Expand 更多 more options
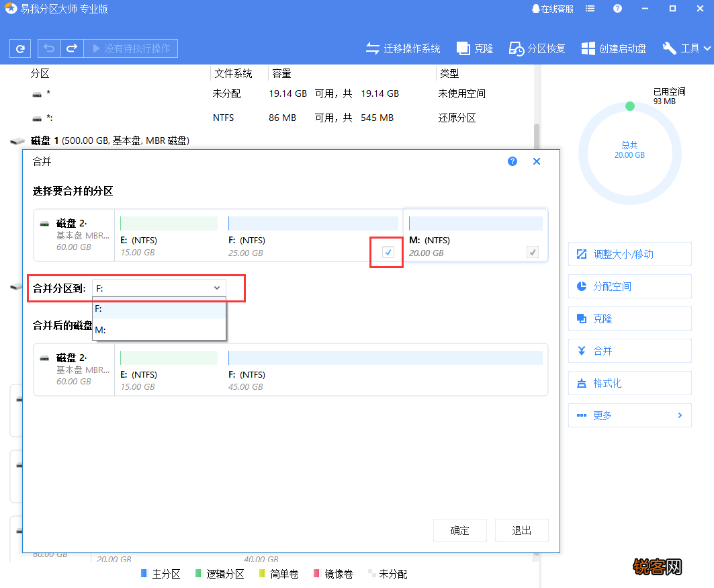 coord(630,415)
